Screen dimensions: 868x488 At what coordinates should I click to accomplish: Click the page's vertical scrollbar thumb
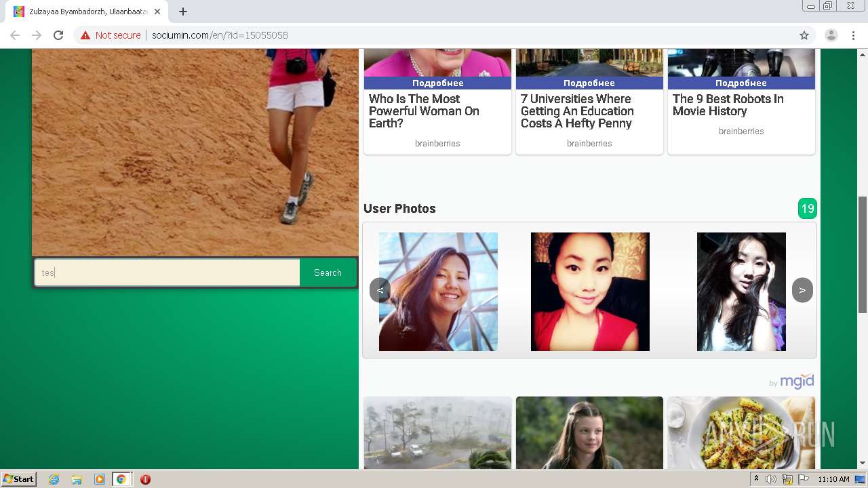click(x=862, y=254)
